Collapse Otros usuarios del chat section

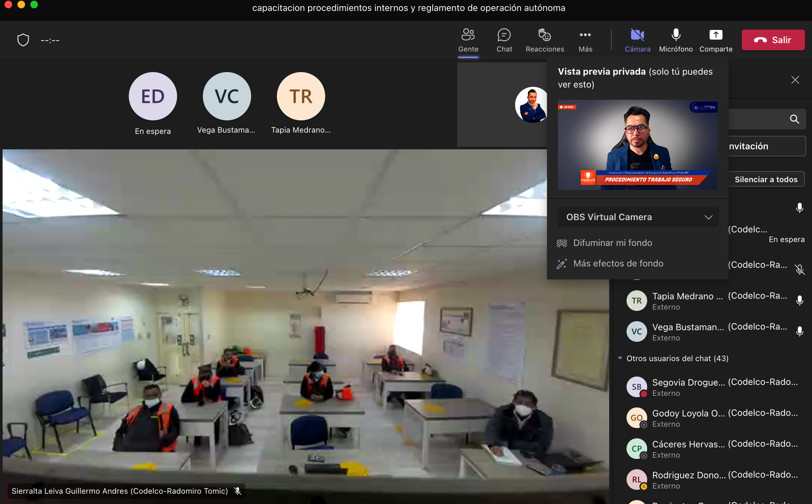620,358
